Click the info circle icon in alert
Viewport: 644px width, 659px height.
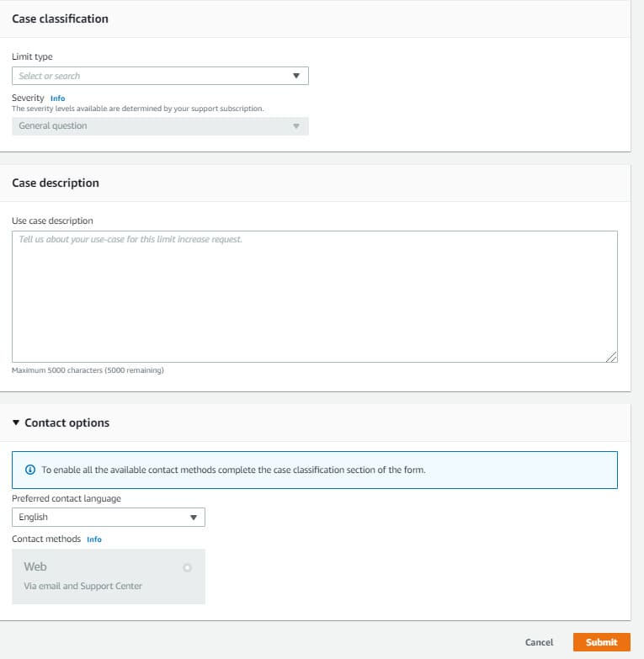tap(30, 470)
